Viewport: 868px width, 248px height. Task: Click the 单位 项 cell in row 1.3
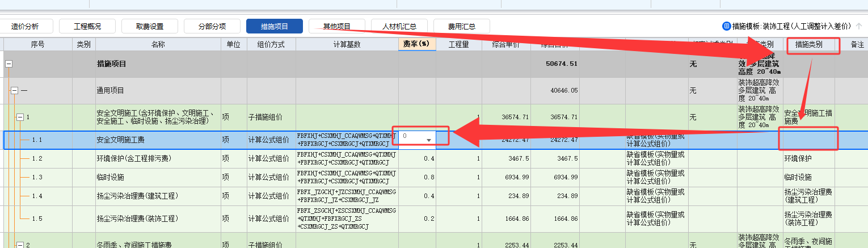[234, 178]
